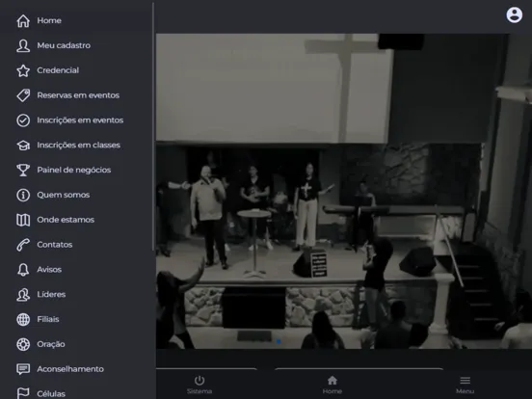Click the Avisos bell icon
Viewport: 532px width, 399px height.
[x=23, y=270]
